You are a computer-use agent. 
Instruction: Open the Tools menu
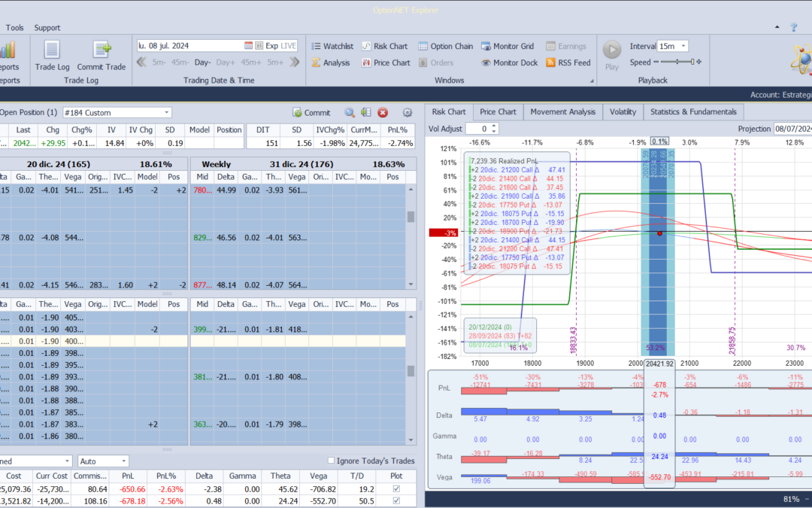click(x=14, y=28)
